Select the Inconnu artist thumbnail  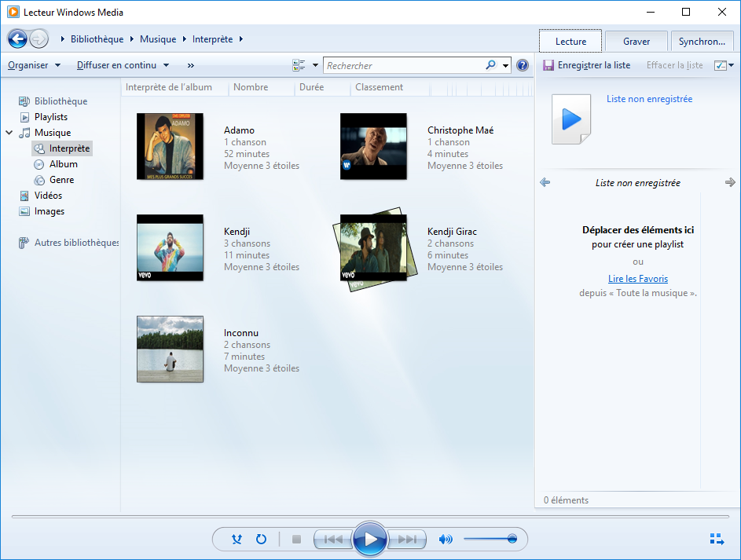coord(171,349)
